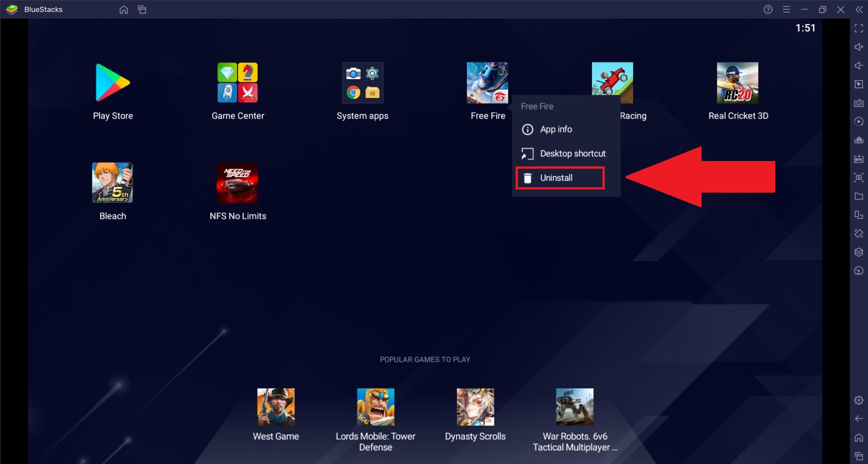Go back using the Android back arrow
This screenshot has height=464, width=868.
tap(858, 419)
